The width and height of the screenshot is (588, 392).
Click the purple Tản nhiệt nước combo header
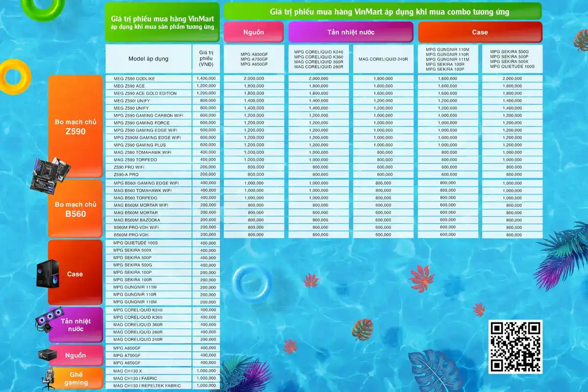click(351, 32)
